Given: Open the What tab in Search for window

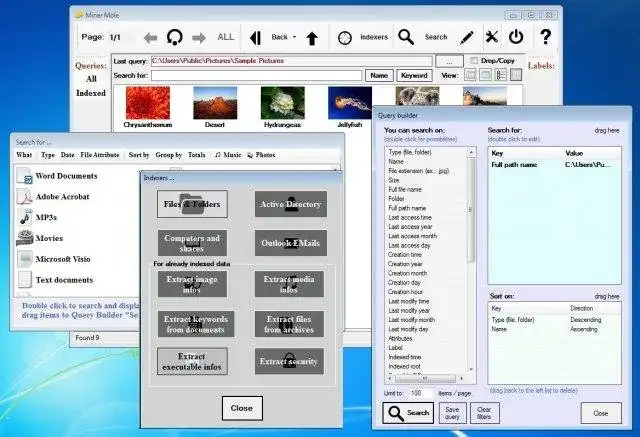Looking at the screenshot, I should click(x=24, y=155).
